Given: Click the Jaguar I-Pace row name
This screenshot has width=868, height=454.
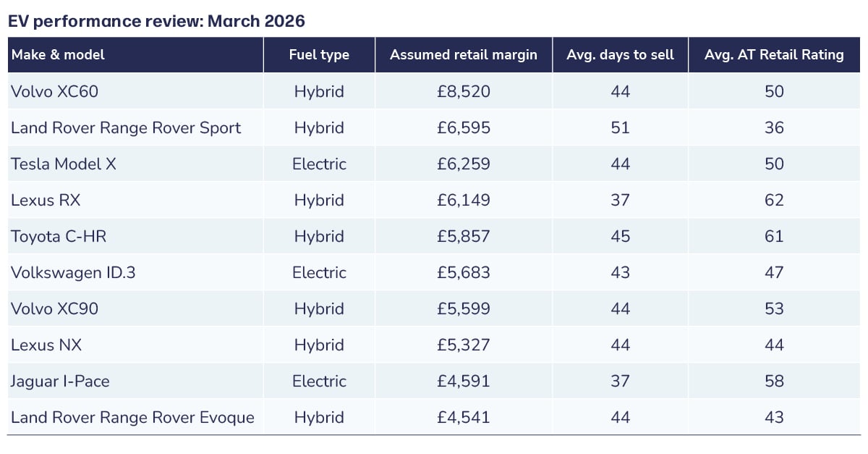Looking at the screenshot, I should (60, 381).
